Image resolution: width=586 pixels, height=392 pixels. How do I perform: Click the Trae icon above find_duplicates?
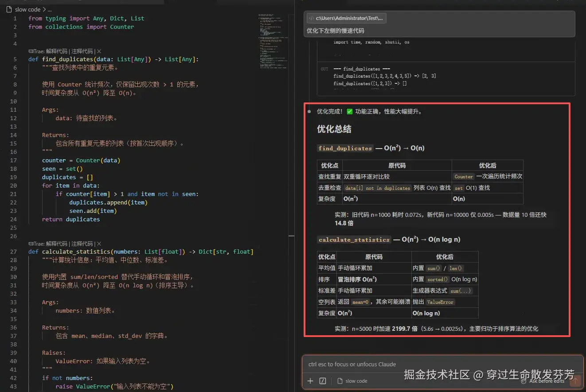click(x=31, y=51)
